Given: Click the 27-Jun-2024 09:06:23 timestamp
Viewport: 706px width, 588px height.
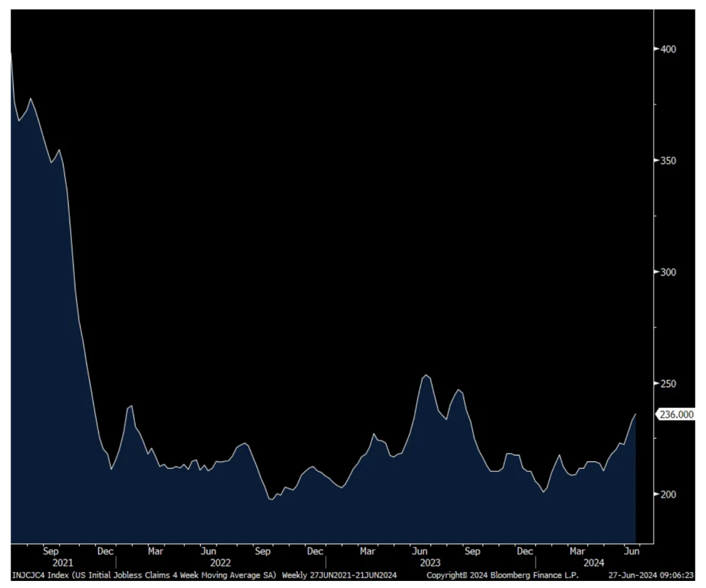Looking at the screenshot, I should pyautogui.click(x=650, y=575).
